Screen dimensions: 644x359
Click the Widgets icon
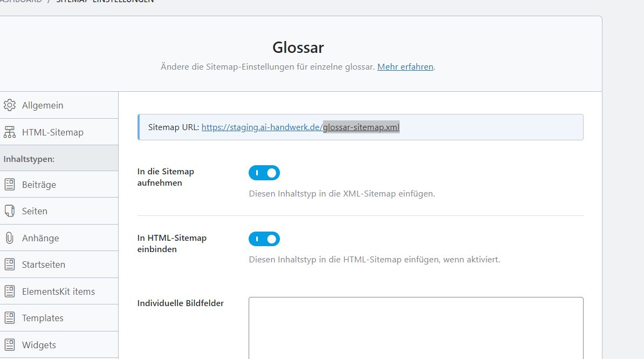[9, 345]
